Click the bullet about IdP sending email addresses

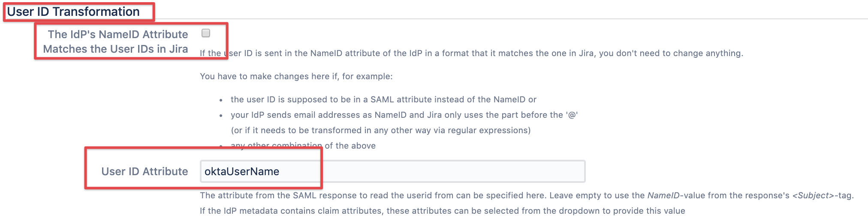pos(404,115)
